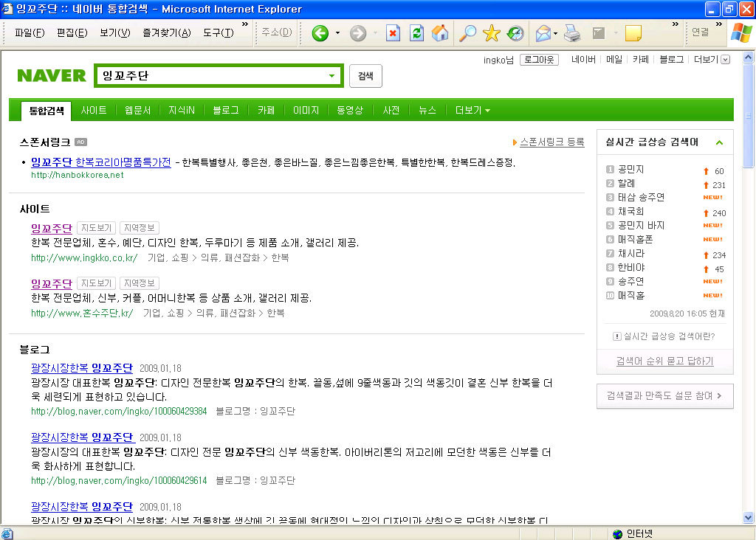Click the 검색 search button
Image resolution: width=756 pixels, height=540 pixels.
click(x=365, y=76)
